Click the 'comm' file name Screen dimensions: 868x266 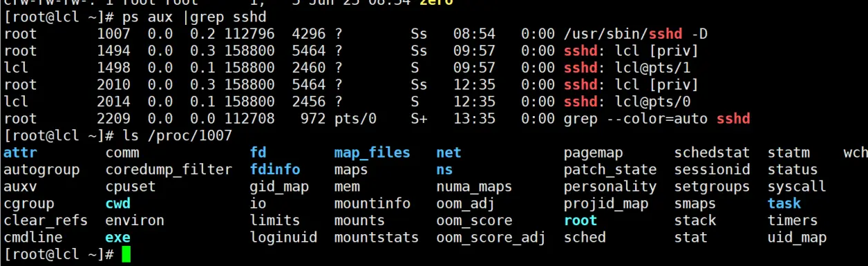point(122,153)
